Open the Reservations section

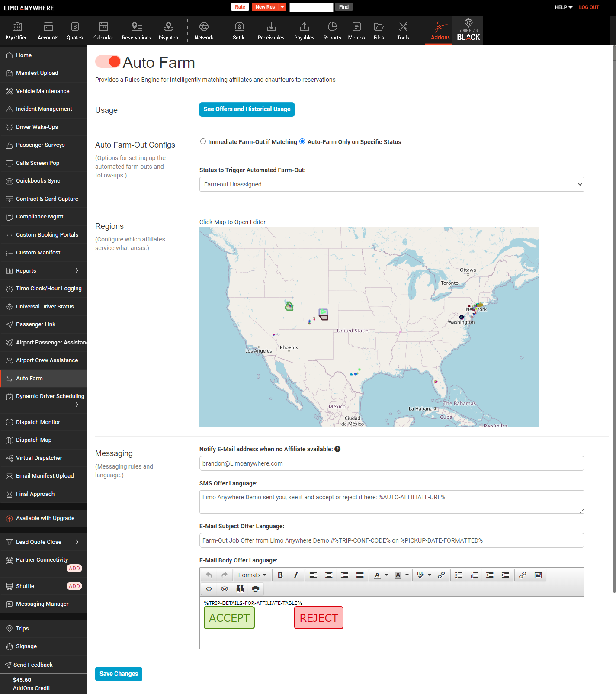(137, 31)
